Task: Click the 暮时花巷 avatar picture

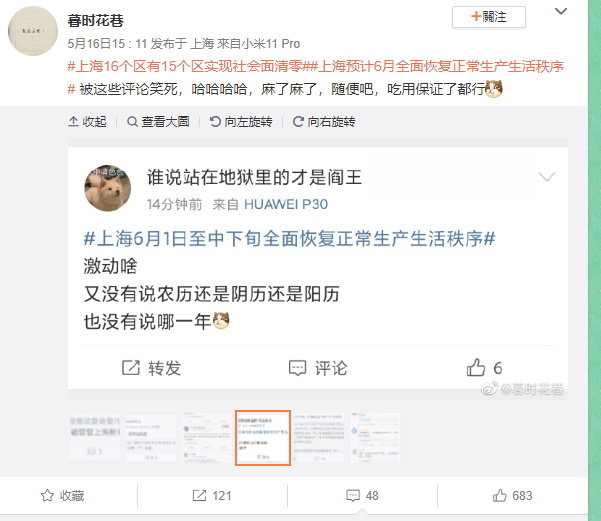Action: coord(33,31)
